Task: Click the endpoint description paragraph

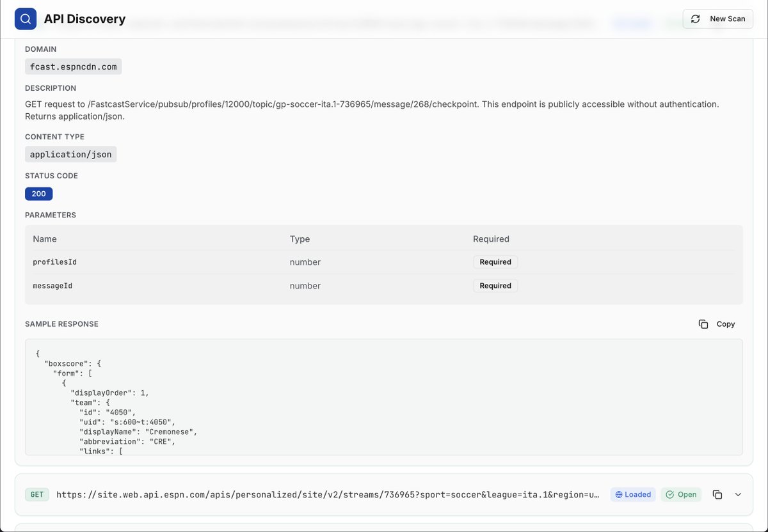Action: point(372,110)
